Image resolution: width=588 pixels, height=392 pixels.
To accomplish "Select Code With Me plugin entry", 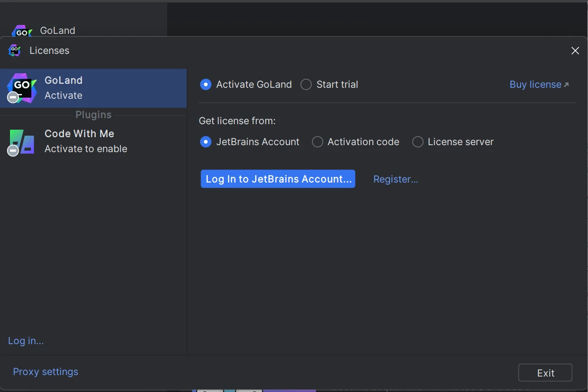I will [x=93, y=142].
